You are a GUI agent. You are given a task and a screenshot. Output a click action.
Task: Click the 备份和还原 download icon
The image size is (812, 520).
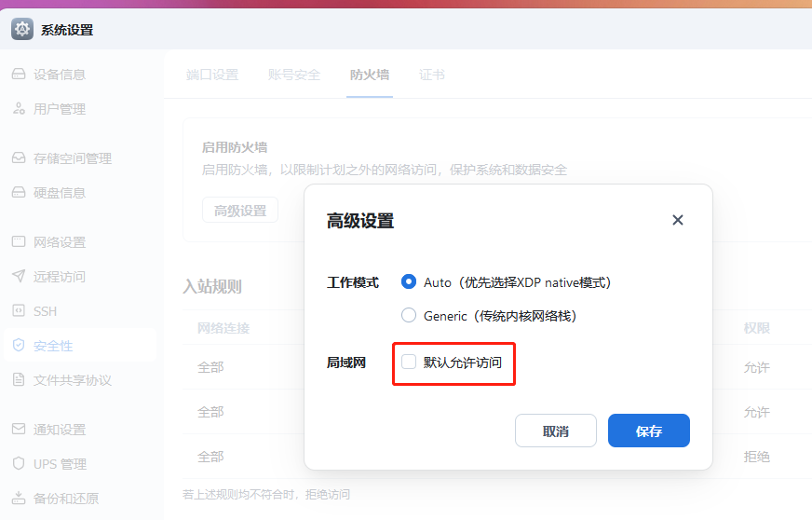(19, 499)
